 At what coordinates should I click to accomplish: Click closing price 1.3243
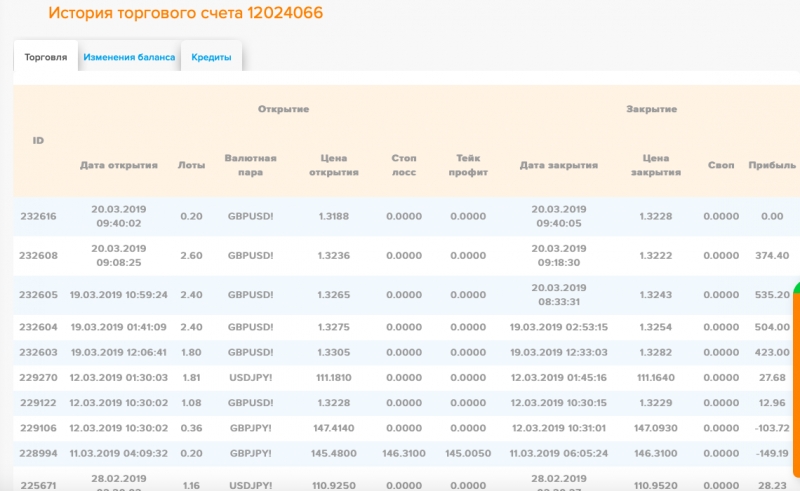[x=656, y=294]
